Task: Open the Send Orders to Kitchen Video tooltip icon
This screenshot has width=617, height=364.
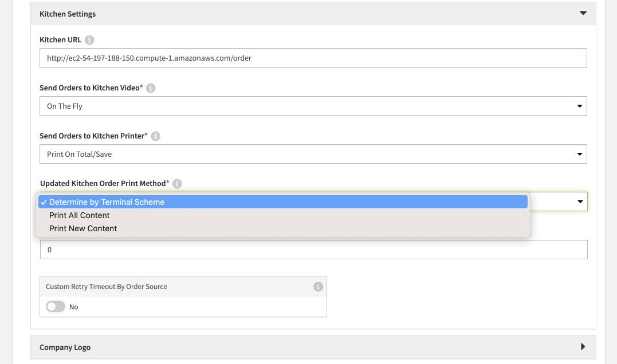Action: [x=150, y=88]
